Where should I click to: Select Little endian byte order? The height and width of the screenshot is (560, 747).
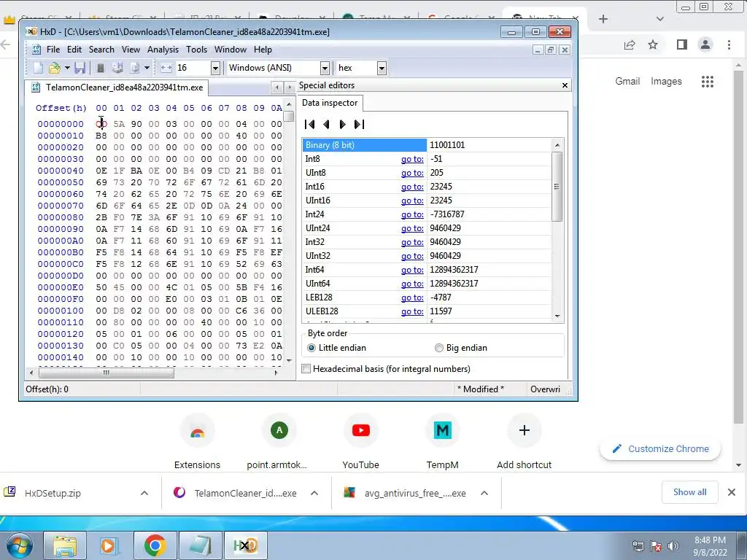(311, 348)
